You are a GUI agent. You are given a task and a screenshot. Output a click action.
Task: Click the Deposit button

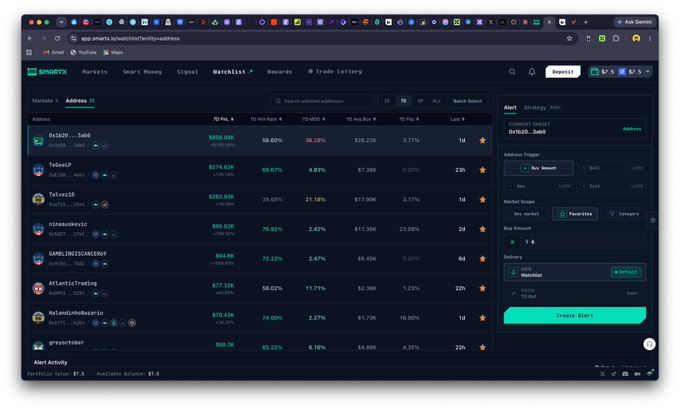563,72
